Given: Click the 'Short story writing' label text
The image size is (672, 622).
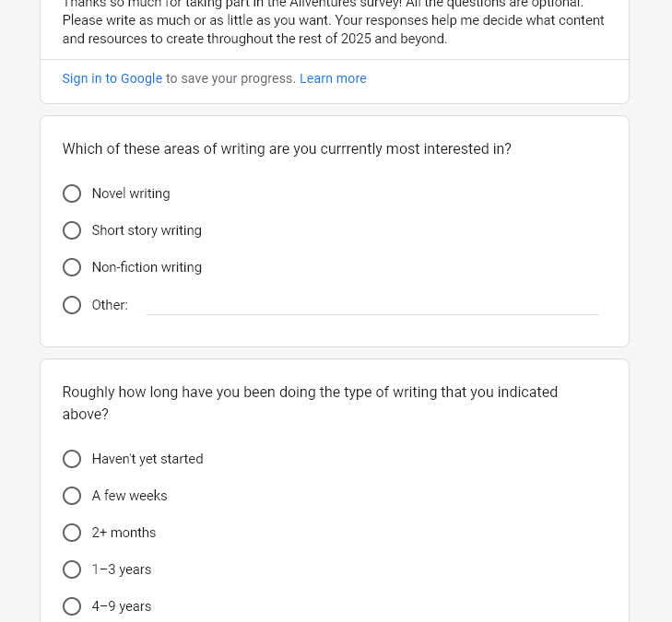Looking at the screenshot, I should click(147, 230).
